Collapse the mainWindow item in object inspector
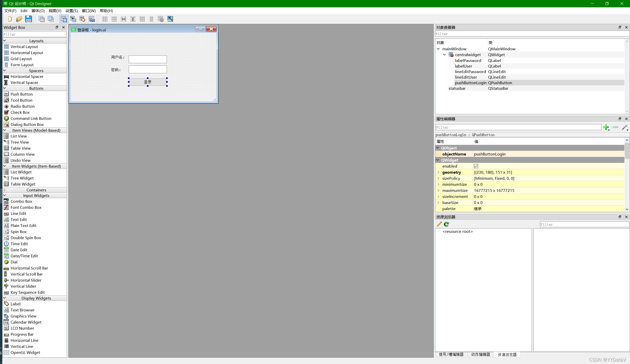 [438, 49]
